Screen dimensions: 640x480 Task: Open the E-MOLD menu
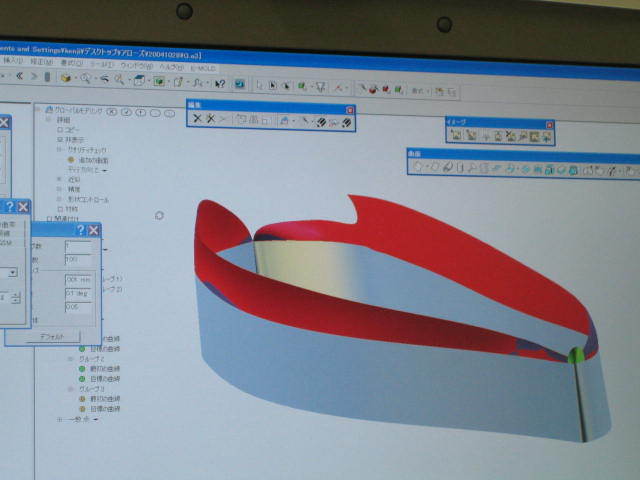tap(203, 68)
